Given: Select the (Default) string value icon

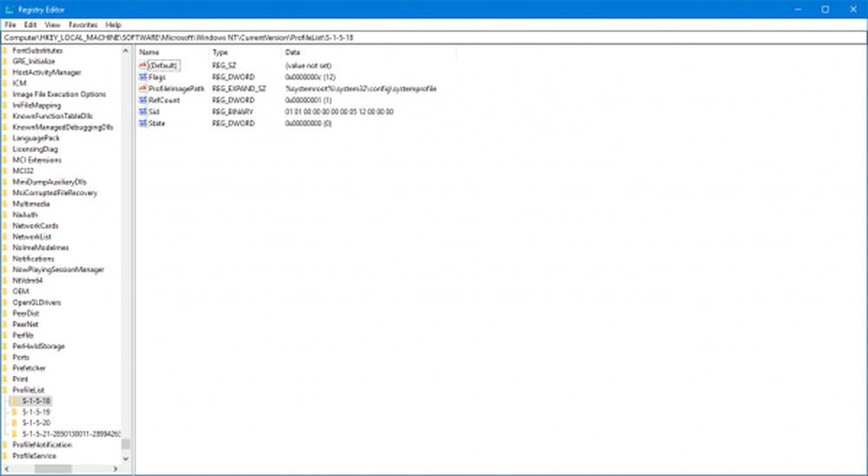Looking at the screenshot, I should tap(143, 66).
